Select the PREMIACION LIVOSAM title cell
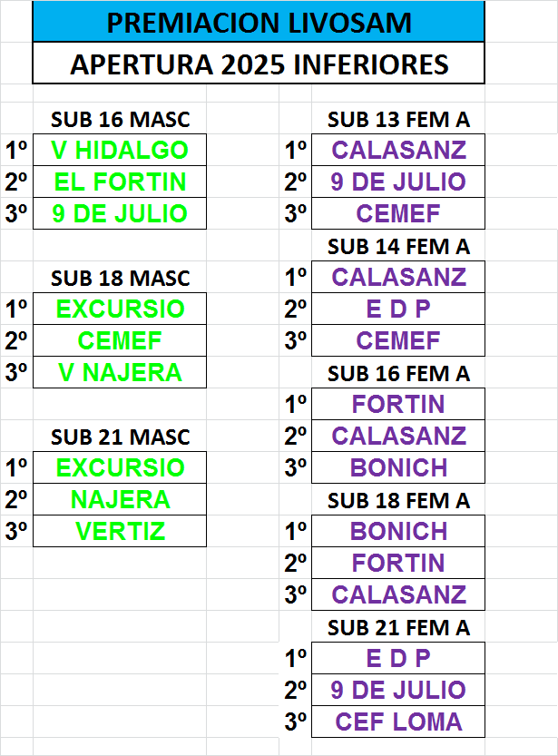 [259, 23]
